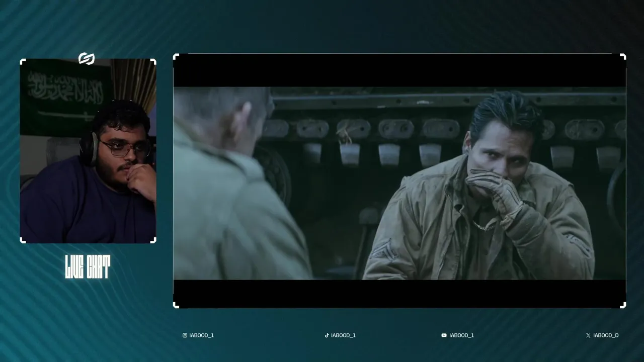
Task: Click the X handle text IABOOD_D
Action: click(x=606, y=335)
